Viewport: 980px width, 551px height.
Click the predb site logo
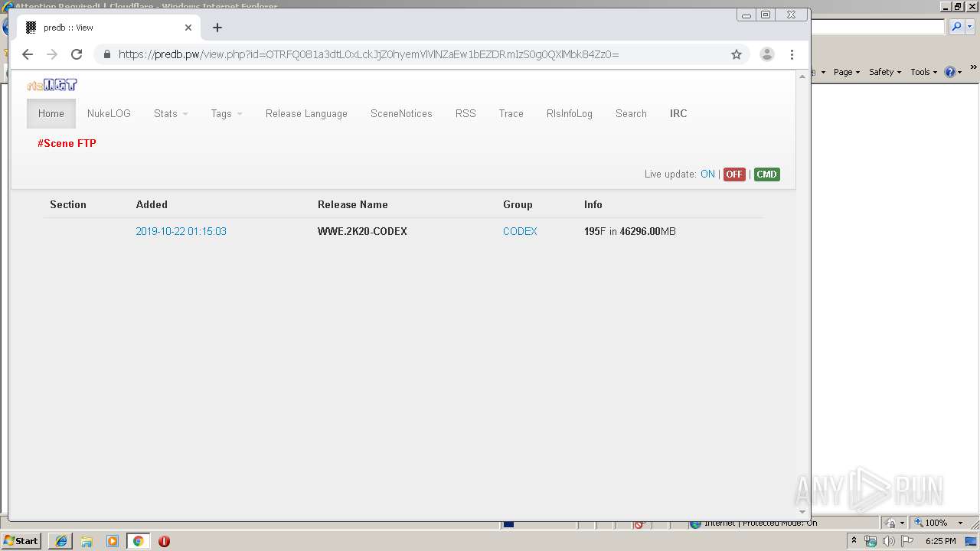(x=52, y=85)
